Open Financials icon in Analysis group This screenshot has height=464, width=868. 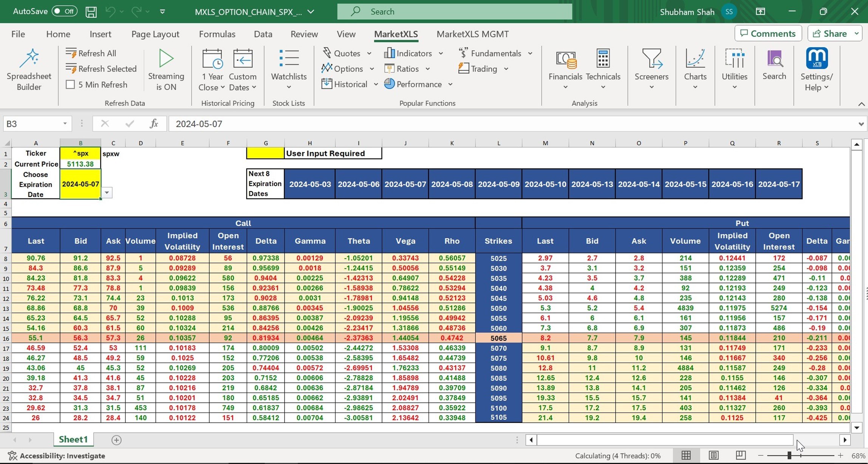pos(565,59)
